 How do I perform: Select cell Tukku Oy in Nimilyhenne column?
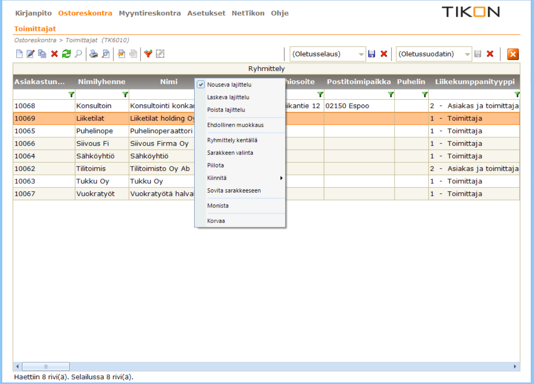coord(102,181)
